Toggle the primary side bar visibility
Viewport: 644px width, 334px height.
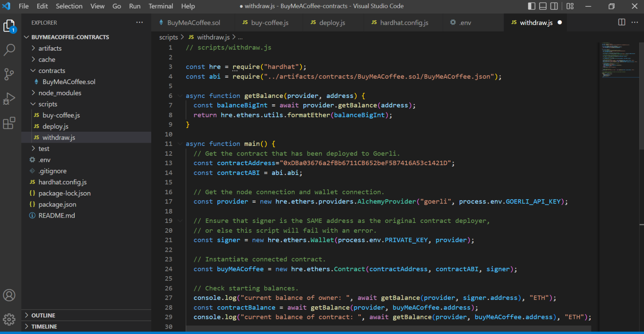[531, 6]
